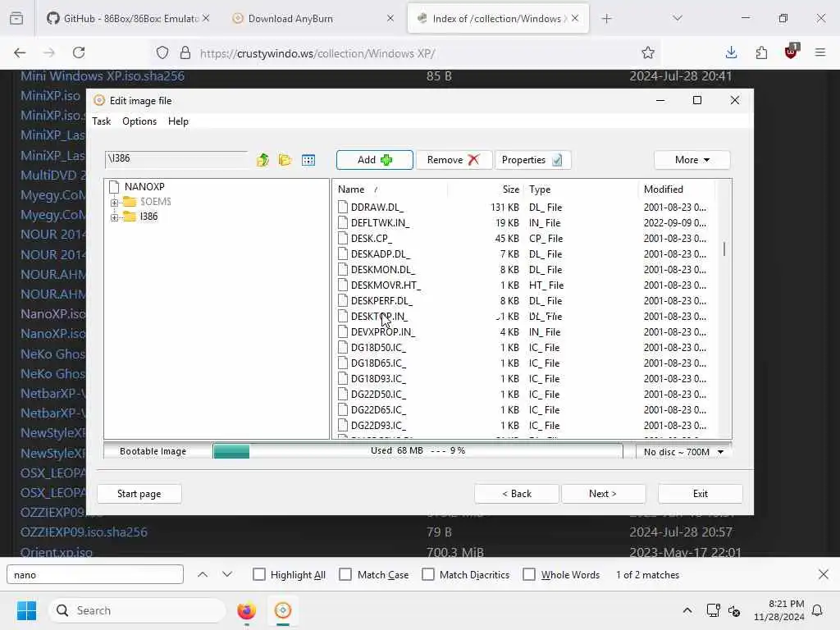Expand the $OEM$ tree node
The height and width of the screenshot is (630, 840).
tap(114, 203)
